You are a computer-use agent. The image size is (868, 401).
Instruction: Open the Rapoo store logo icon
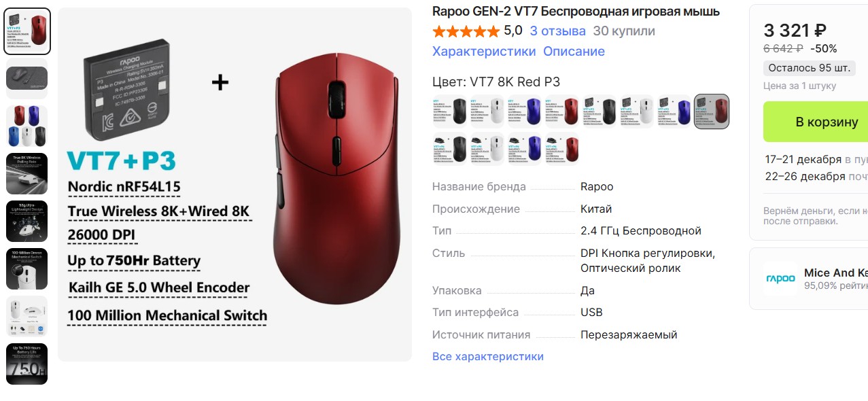tap(780, 279)
